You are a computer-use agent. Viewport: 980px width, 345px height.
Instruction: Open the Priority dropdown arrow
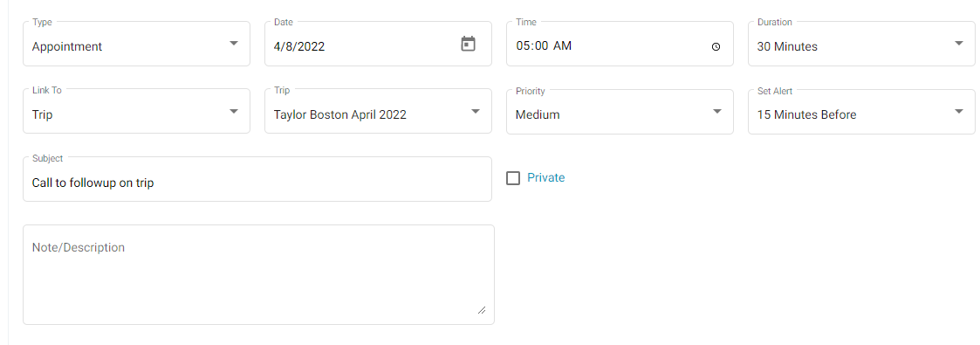(716, 111)
